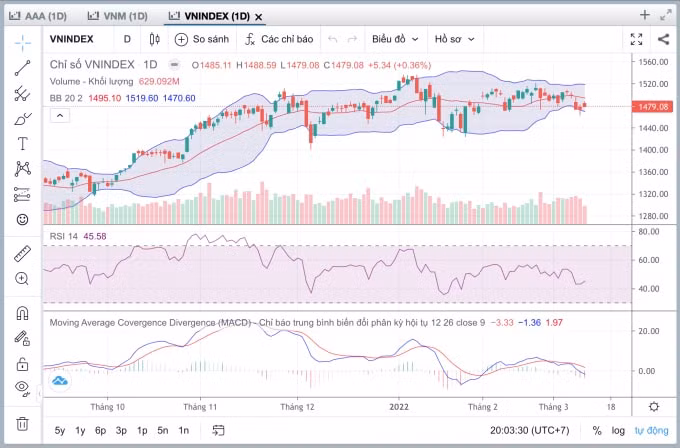
Task: Select the 3p time range
Action: (x=121, y=431)
